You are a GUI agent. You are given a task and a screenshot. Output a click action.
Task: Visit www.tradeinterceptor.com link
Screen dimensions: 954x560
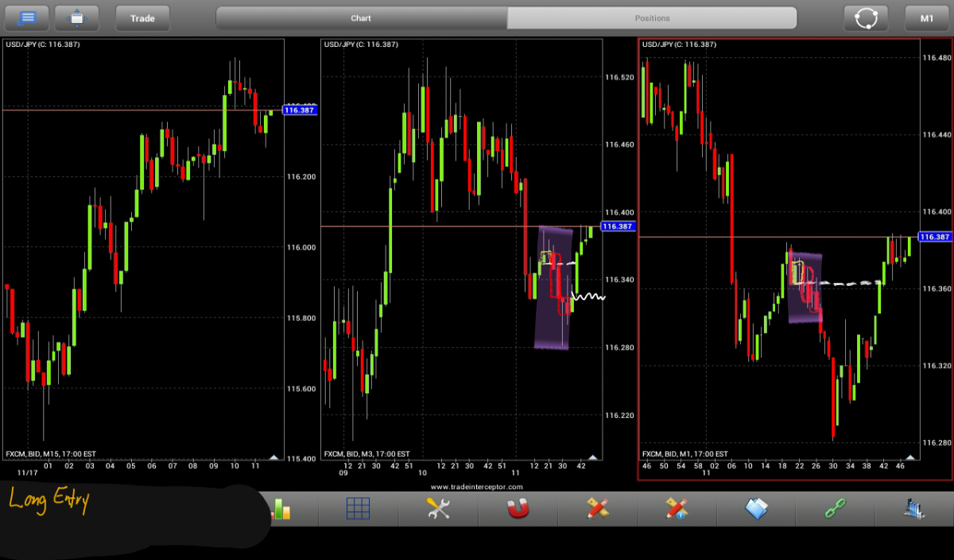coord(477,486)
